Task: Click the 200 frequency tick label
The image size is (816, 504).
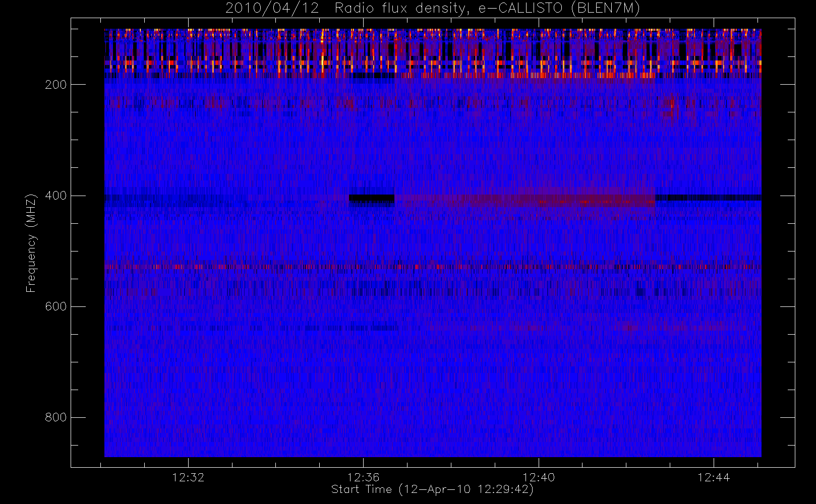Action: pyautogui.click(x=55, y=85)
